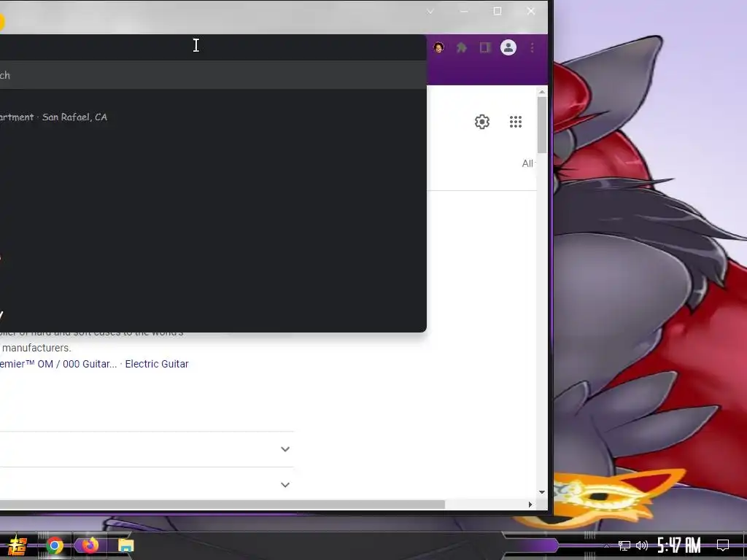Expand the first collapsed question row
Screen dimensions: 747x560
pos(285,449)
